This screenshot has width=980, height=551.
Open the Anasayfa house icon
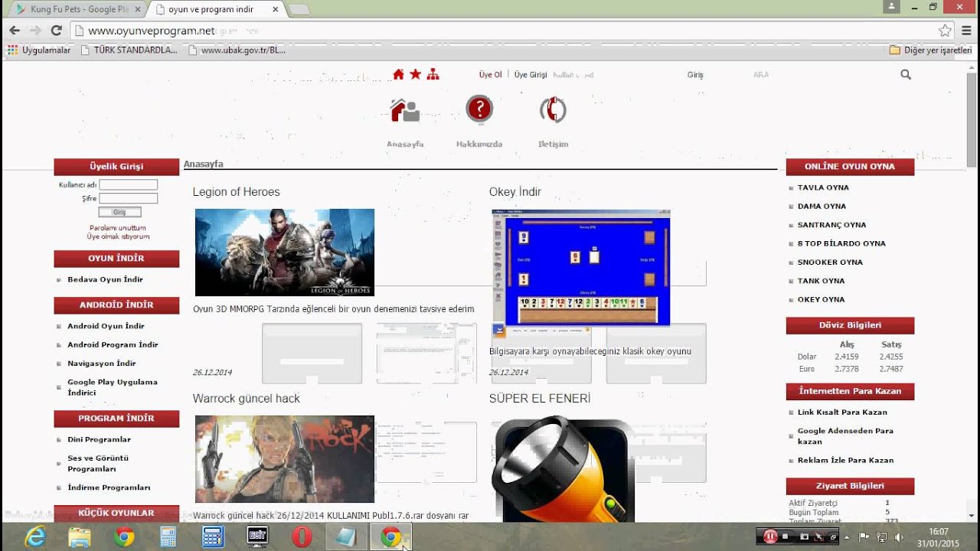click(405, 111)
